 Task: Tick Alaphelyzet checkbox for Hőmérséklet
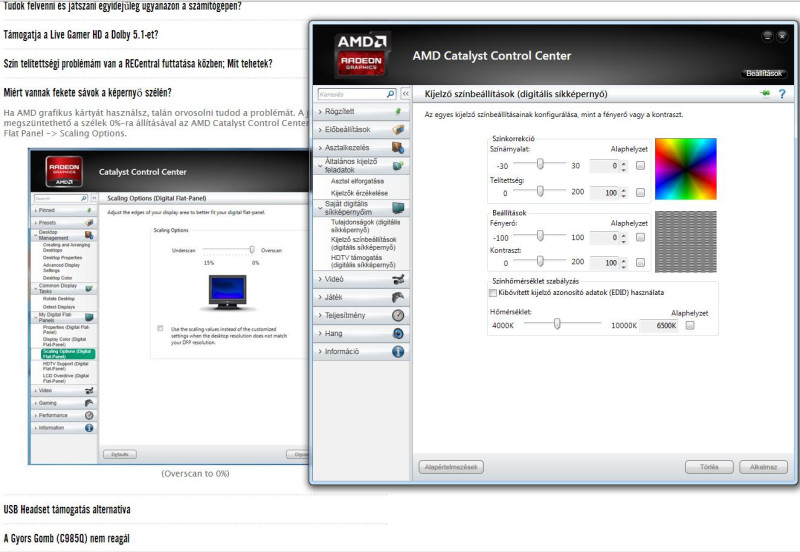pyautogui.click(x=690, y=325)
